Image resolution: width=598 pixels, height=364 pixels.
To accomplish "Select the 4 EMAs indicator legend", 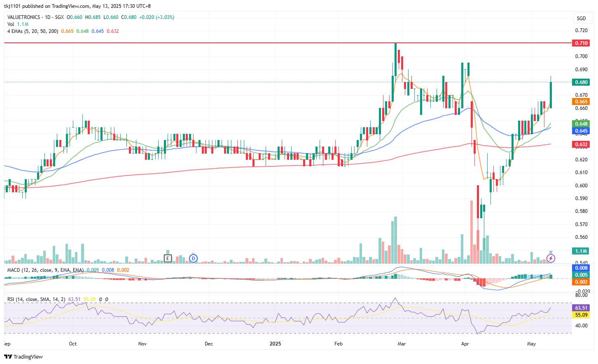I will tap(63, 31).
